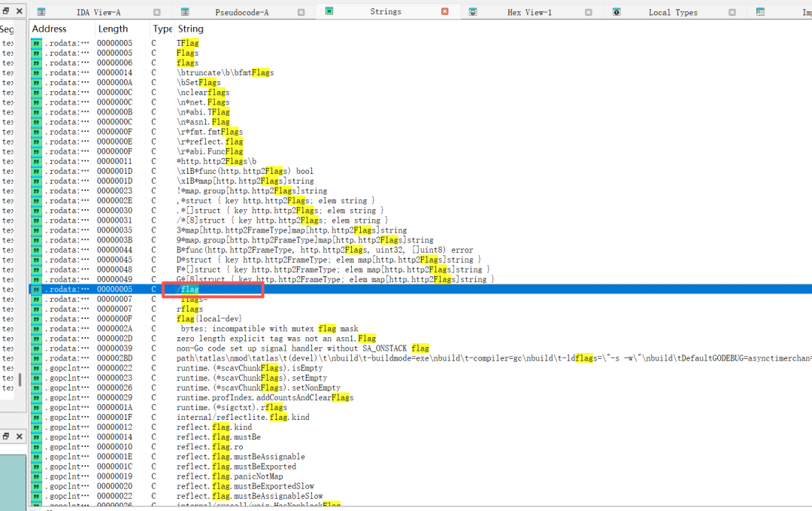Click string icon of flag{local-dev} row
The height and width of the screenshot is (511, 812).
click(36, 319)
